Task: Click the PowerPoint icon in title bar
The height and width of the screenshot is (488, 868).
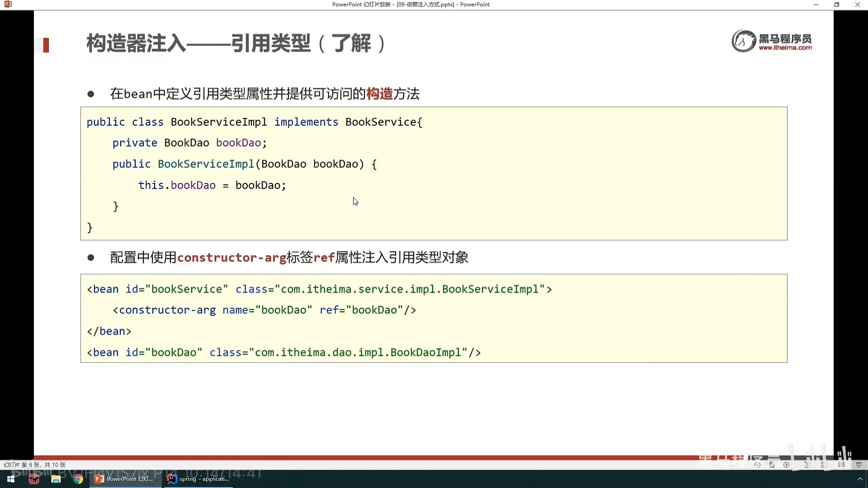Action: point(8,5)
